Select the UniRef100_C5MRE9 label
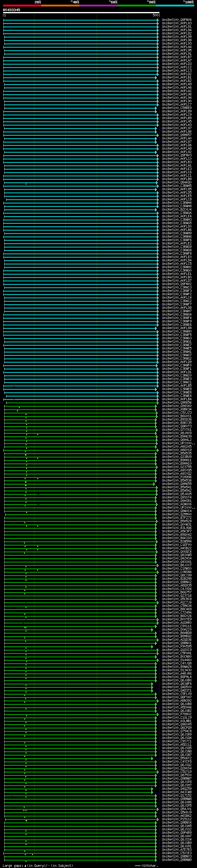The image size is (197, 868). point(176,108)
